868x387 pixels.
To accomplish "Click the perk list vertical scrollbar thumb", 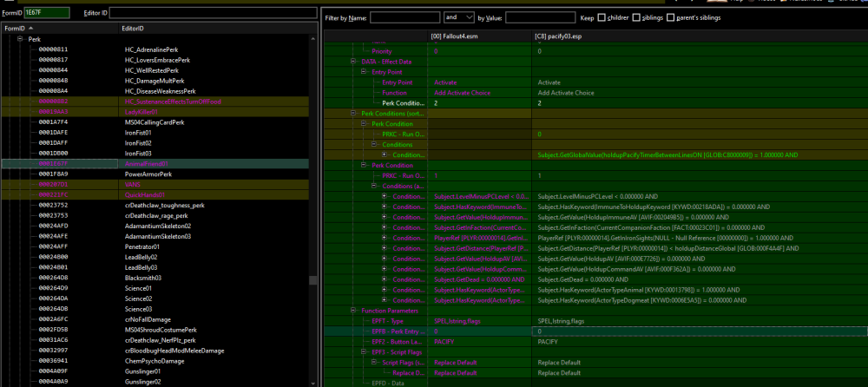I will 313,280.
